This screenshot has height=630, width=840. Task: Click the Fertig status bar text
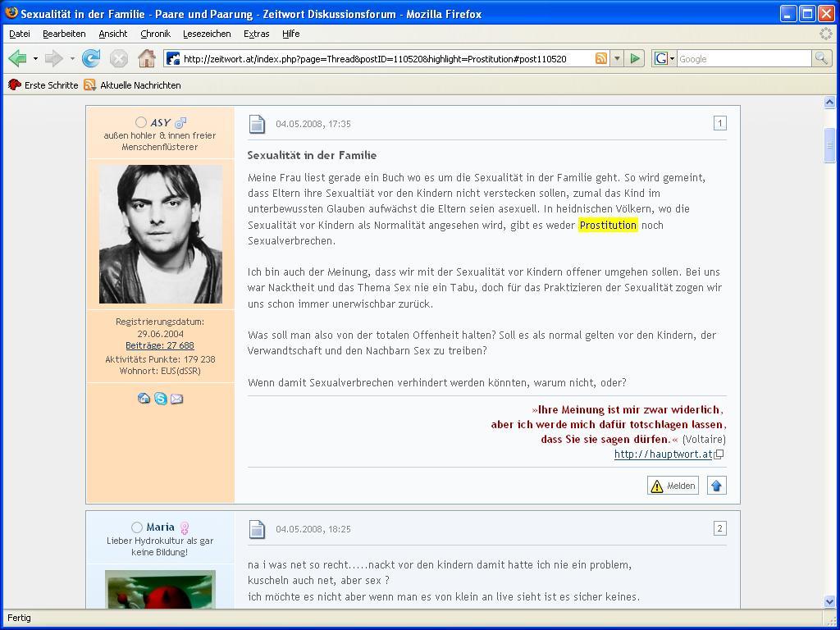tap(20, 618)
